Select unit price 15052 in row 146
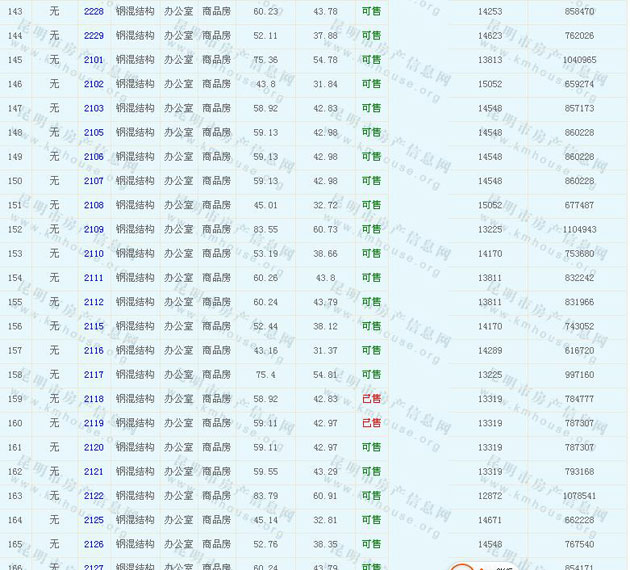 [x=490, y=84]
